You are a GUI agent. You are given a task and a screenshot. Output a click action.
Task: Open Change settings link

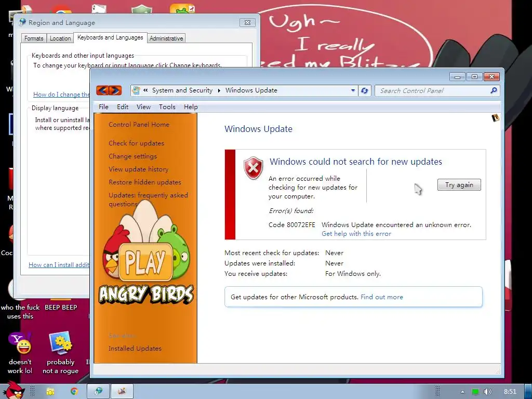(x=132, y=156)
